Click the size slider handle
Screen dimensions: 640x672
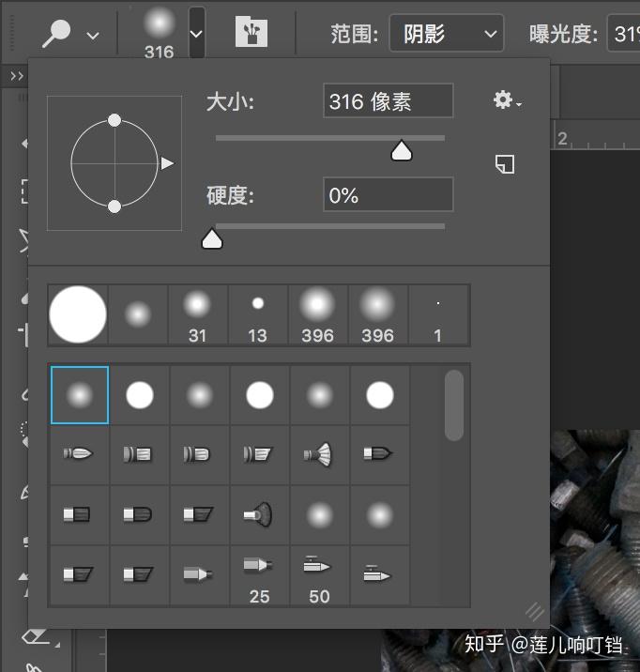point(402,150)
